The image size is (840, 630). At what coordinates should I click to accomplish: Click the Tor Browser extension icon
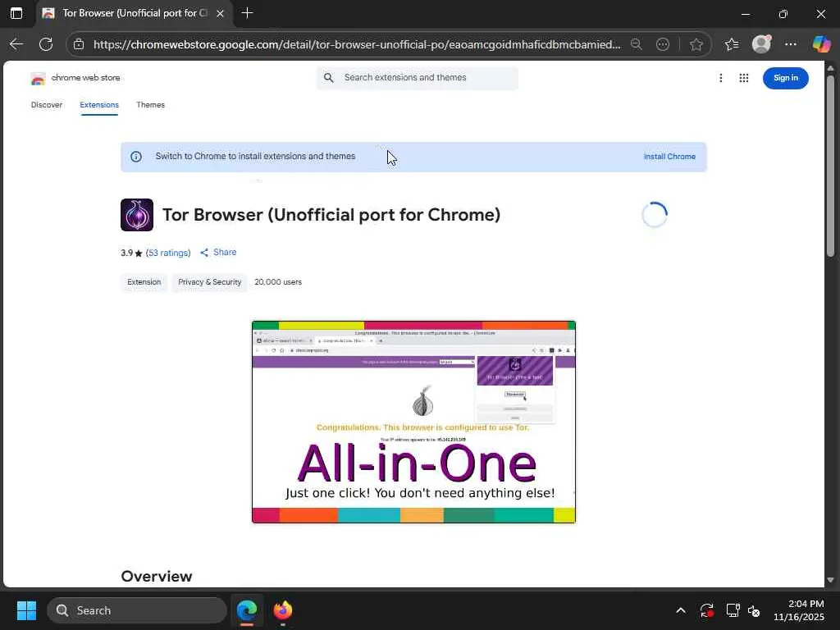(137, 215)
